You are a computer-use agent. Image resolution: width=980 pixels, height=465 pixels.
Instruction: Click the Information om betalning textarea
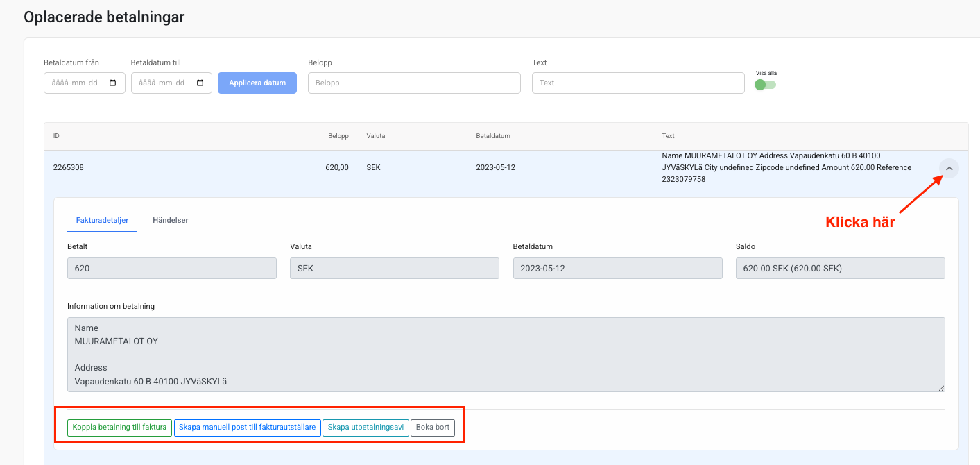506,355
